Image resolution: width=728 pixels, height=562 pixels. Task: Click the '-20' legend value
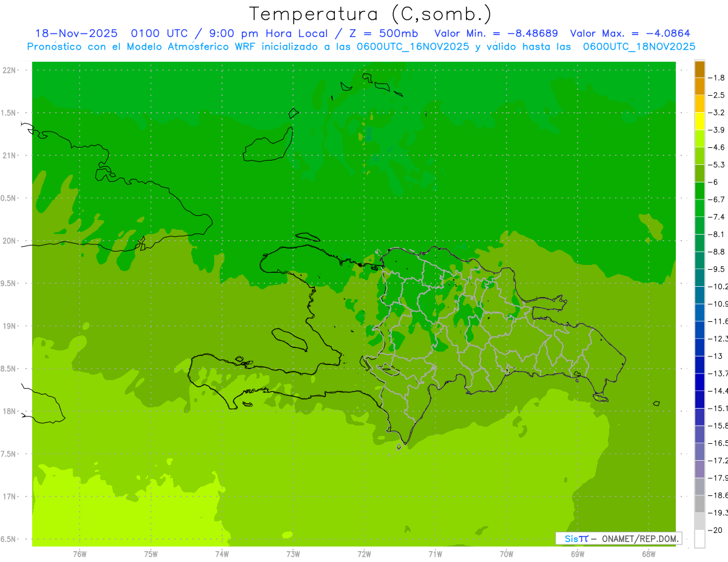(715, 530)
